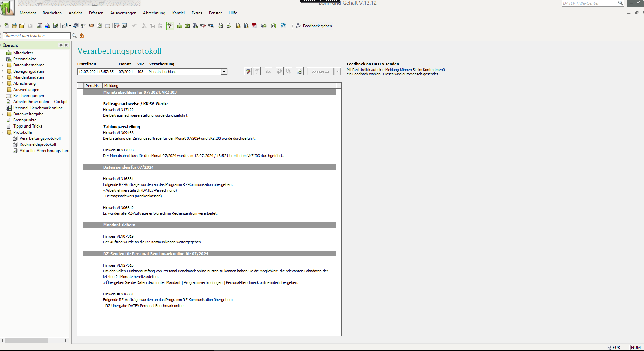Viewport: 644px width, 351px height.
Task: Open the protocol print preview icon
Action: coord(299,71)
